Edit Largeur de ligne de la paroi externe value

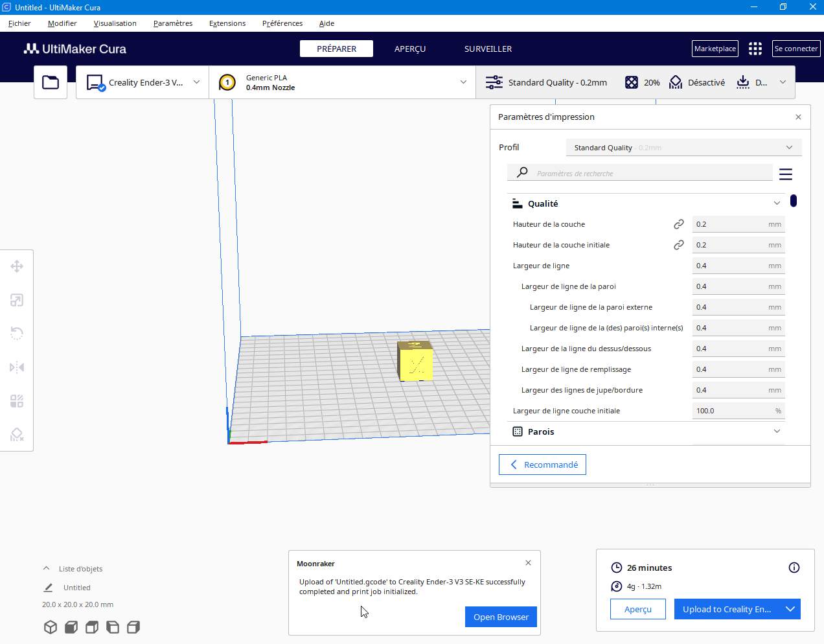point(738,307)
